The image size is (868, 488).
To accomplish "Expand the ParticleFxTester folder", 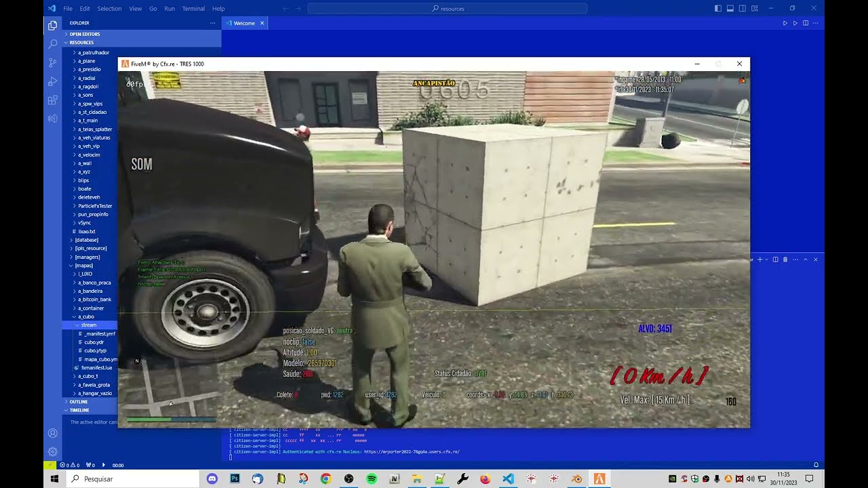I will [90, 205].
